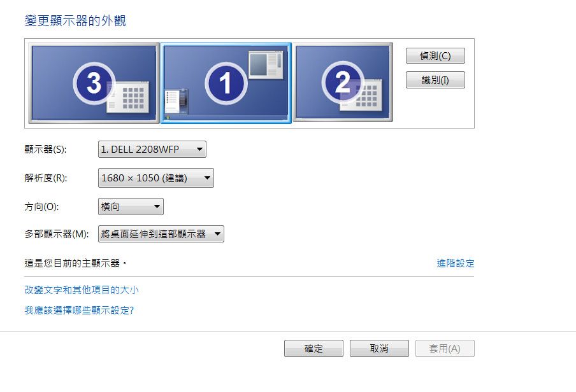Screen dimensions: 576x392
Task: Select monitor 2 display thumbnail
Action: point(343,82)
